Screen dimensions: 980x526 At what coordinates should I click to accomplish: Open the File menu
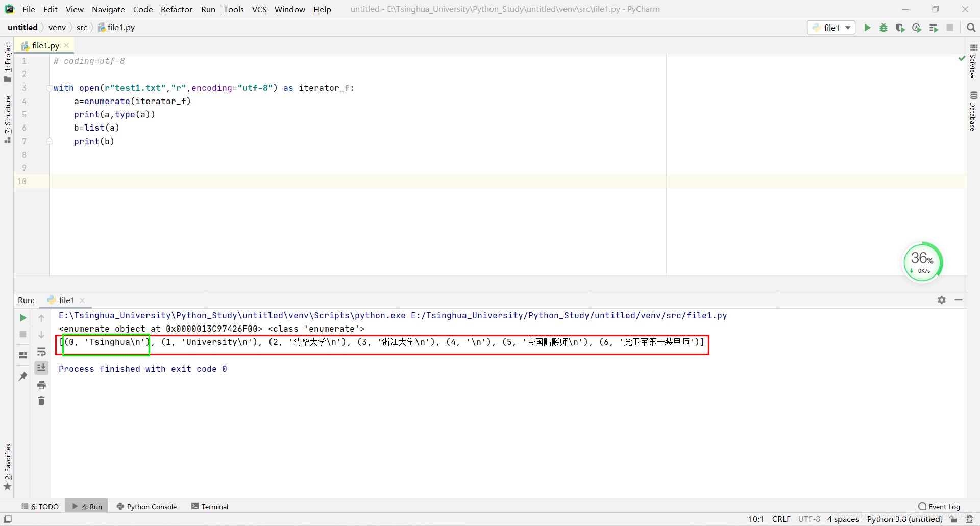pos(29,9)
